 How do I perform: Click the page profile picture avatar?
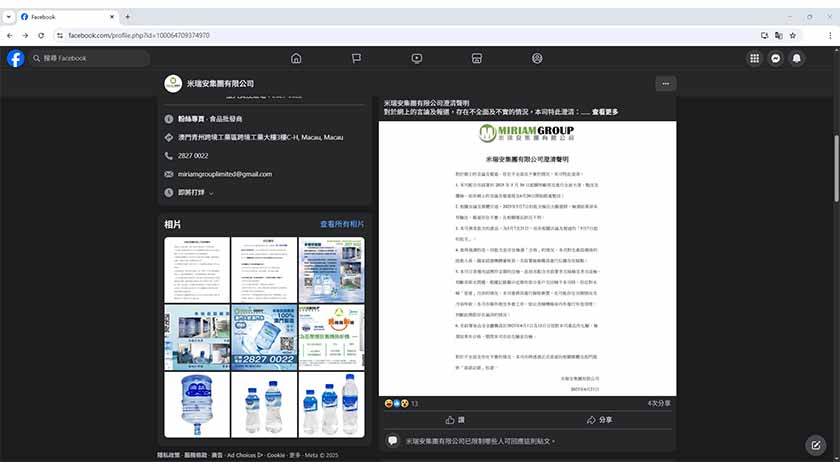coord(173,84)
